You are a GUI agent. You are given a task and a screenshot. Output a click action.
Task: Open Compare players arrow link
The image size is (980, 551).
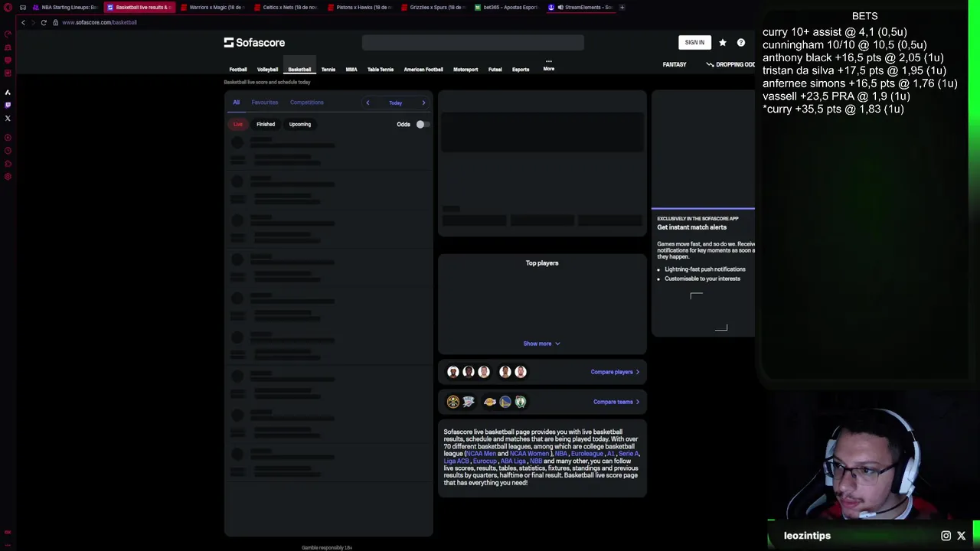(615, 372)
